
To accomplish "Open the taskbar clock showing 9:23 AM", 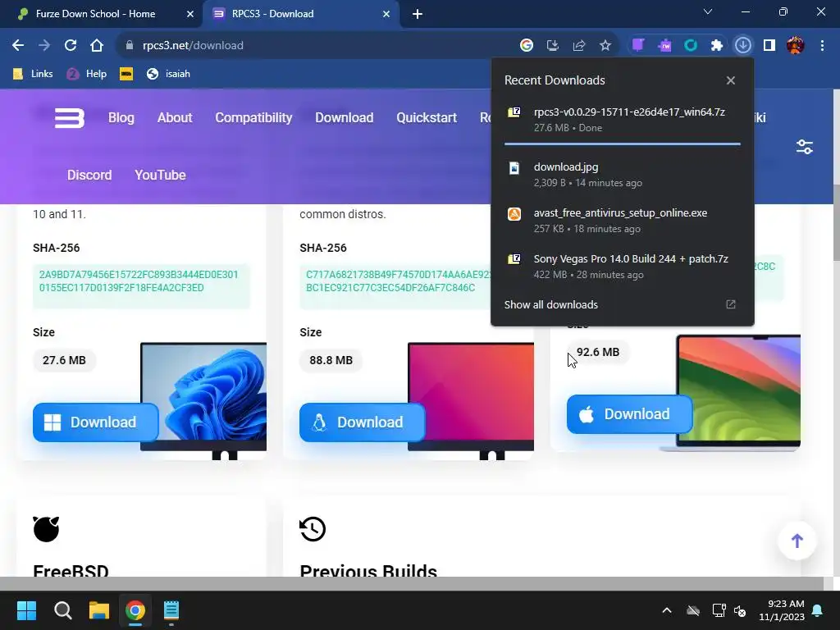I will [782, 610].
